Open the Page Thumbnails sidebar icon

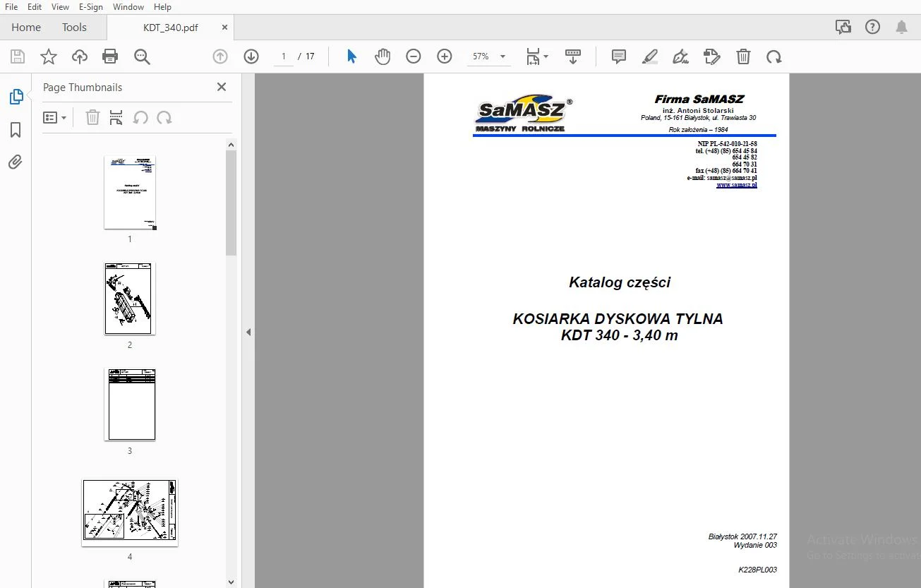click(16, 97)
